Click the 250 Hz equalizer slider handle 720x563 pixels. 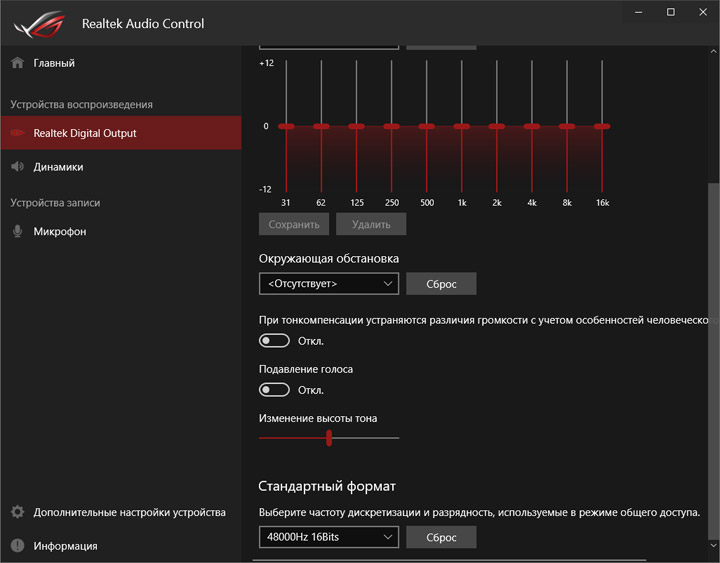click(391, 126)
